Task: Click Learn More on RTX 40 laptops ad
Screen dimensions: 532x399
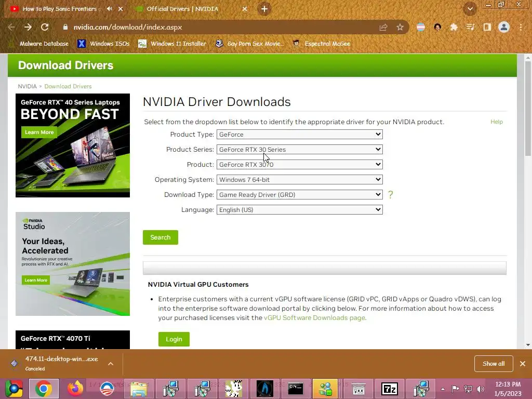Action: 39,132
